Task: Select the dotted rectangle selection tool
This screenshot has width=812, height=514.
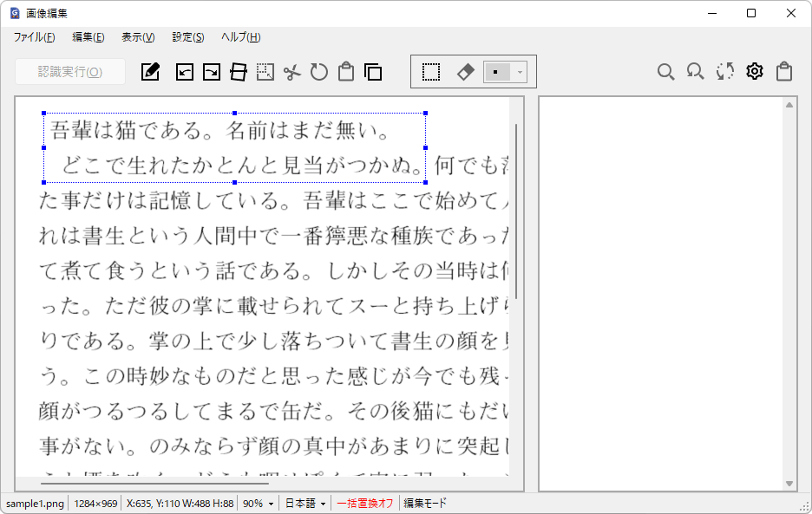Action: [x=431, y=72]
